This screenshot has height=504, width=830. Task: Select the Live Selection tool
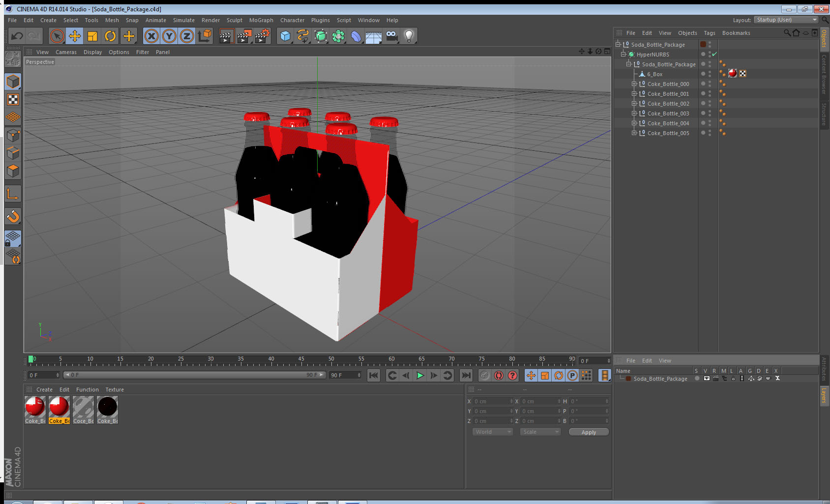57,36
